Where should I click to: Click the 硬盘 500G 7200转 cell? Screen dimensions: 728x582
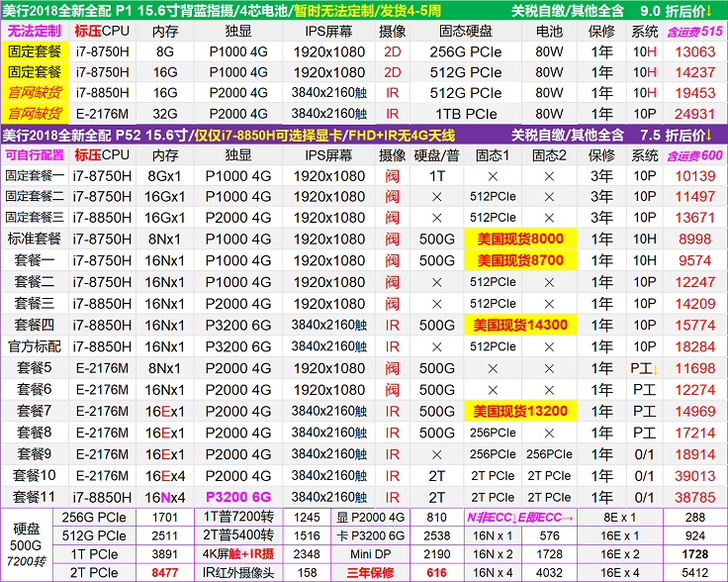pyautogui.click(x=25, y=544)
